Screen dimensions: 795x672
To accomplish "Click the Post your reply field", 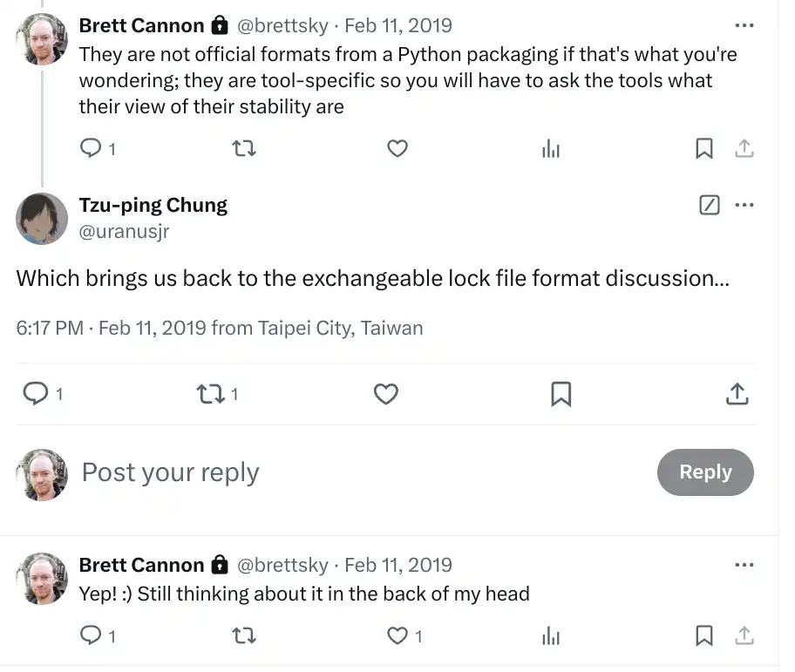I will point(349,472).
